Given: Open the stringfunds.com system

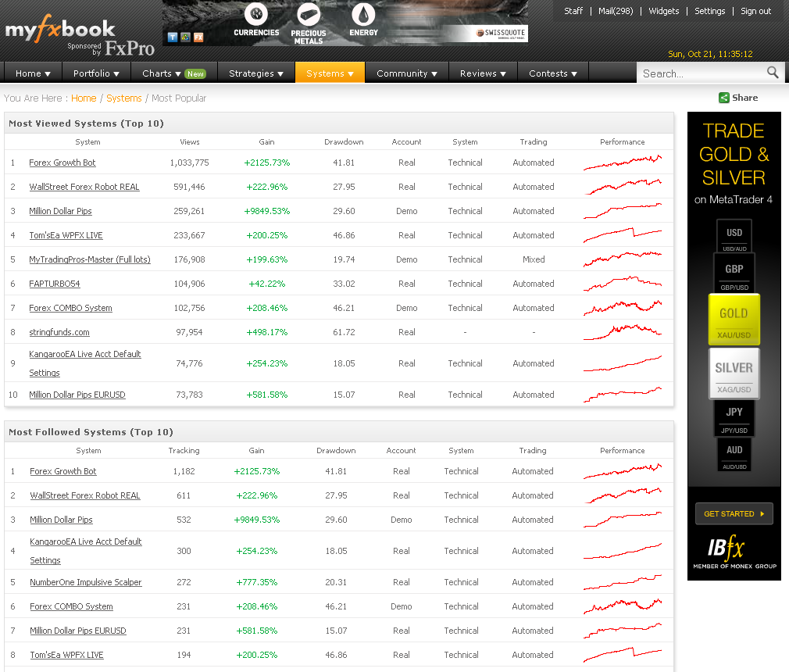Looking at the screenshot, I should click(x=59, y=332).
